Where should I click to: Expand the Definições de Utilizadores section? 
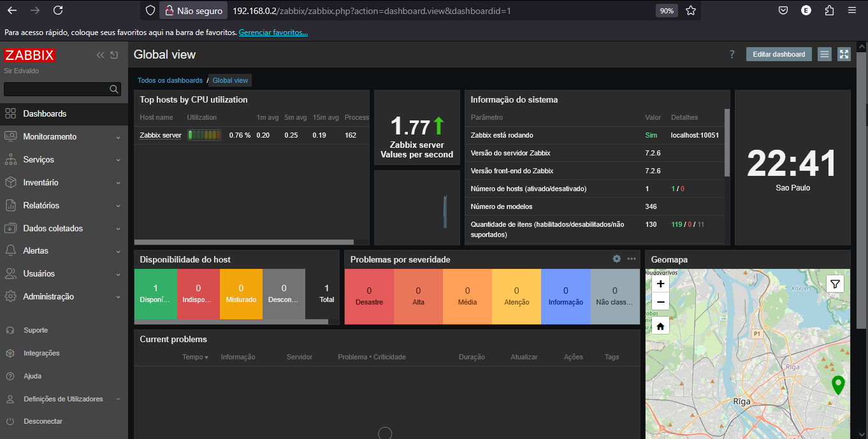coord(118,398)
